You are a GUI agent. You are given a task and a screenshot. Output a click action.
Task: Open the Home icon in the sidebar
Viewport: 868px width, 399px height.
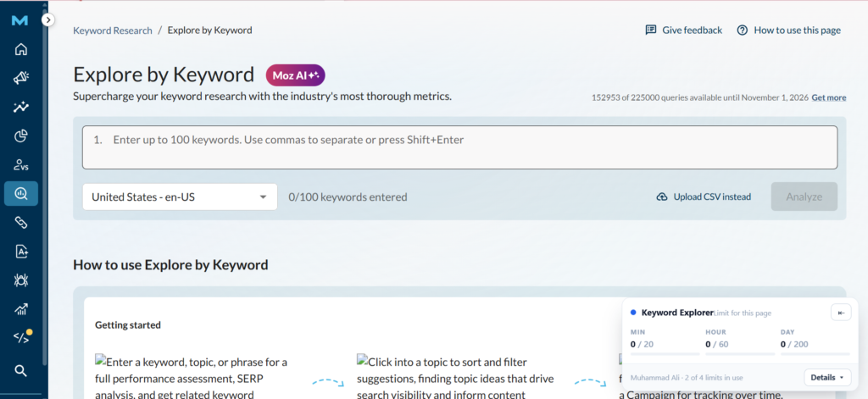tap(21, 49)
